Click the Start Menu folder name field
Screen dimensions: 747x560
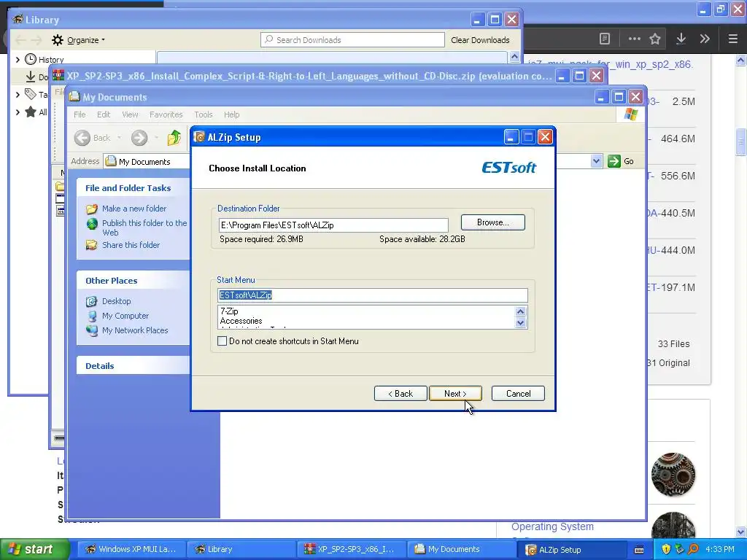click(x=372, y=295)
